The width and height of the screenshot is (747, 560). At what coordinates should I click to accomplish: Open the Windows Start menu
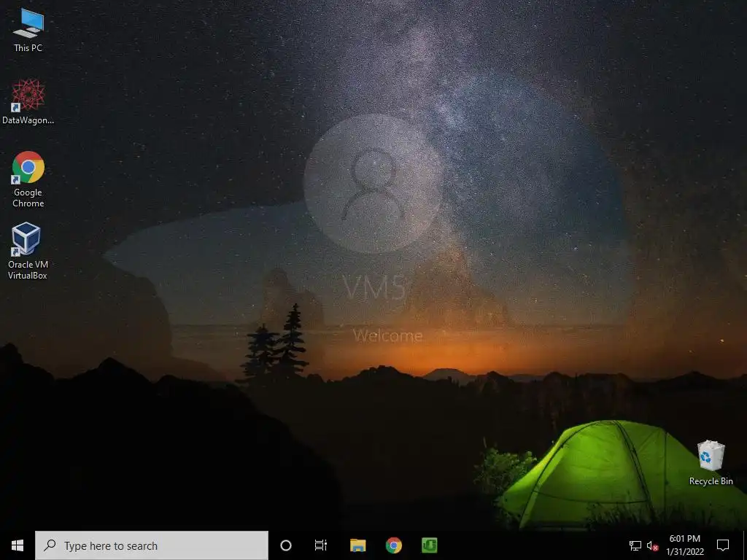click(x=18, y=545)
